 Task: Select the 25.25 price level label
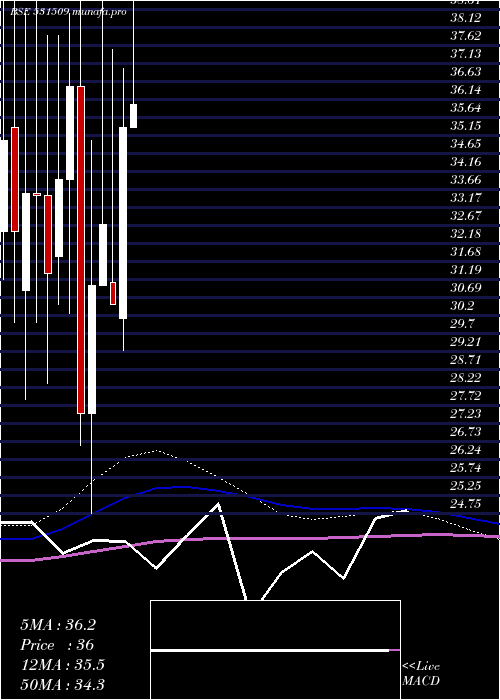(x=466, y=486)
